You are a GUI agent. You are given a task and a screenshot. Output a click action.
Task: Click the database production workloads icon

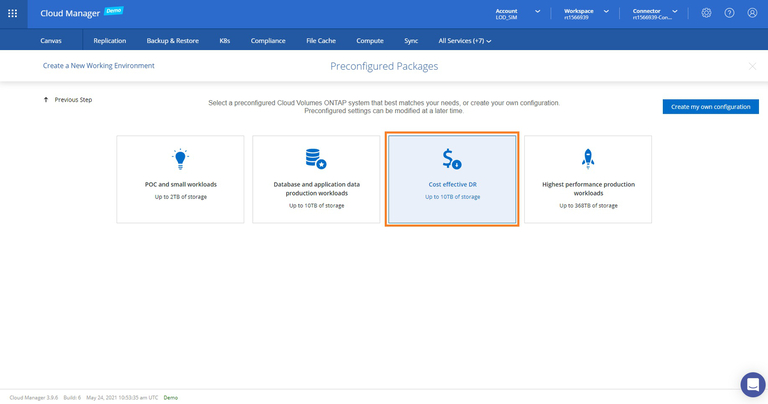316,158
